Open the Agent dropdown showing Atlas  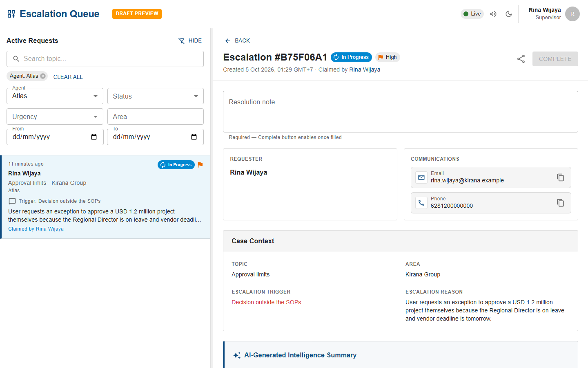pyautogui.click(x=55, y=96)
